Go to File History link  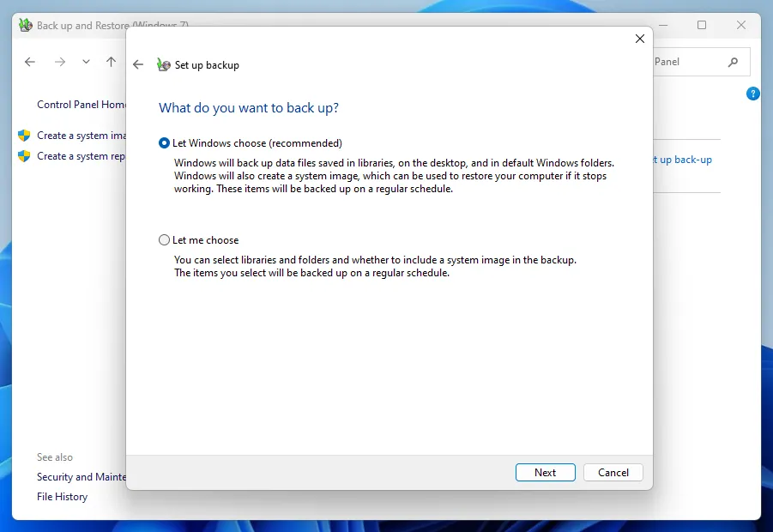click(x=62, y=497)
